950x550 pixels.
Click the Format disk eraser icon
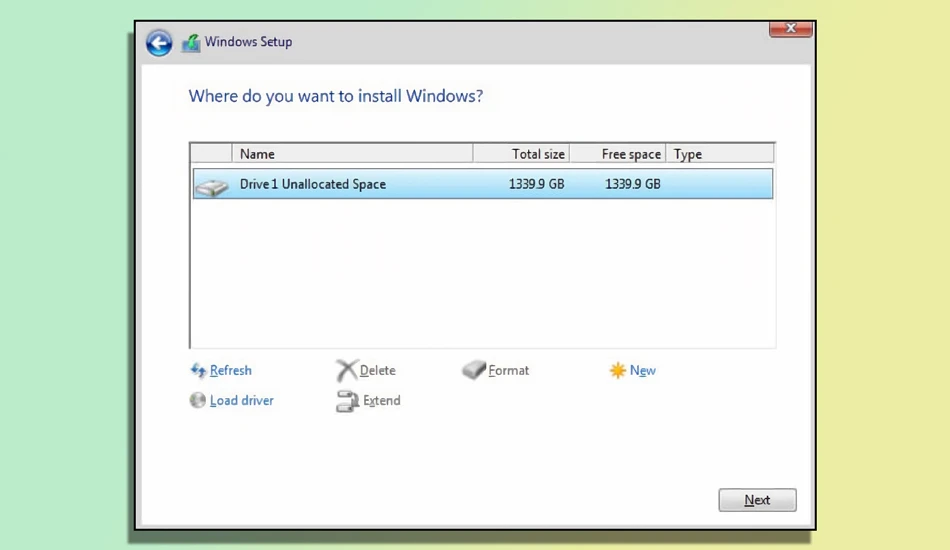tap(474, 369)
